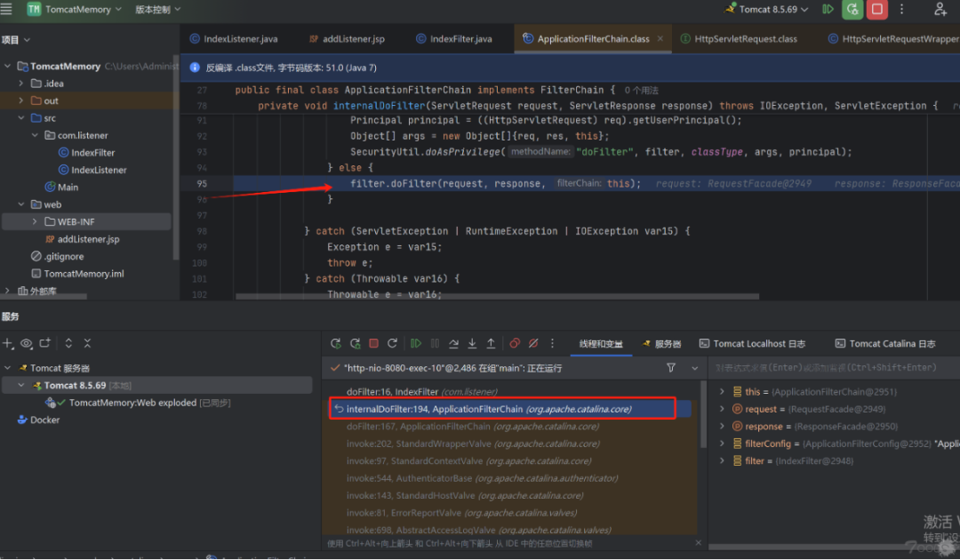Open the Tomcat Catalina 日志 tab

pos(885,343)
